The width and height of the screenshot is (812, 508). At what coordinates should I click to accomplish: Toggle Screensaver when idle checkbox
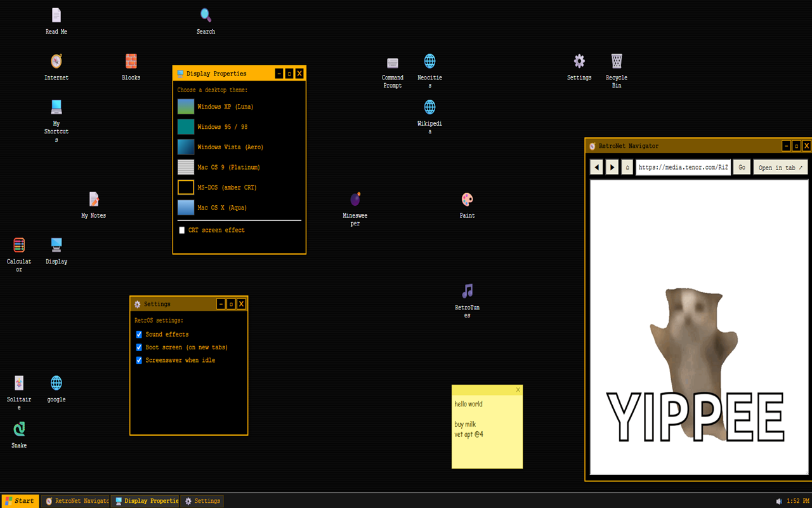point(139,360)
